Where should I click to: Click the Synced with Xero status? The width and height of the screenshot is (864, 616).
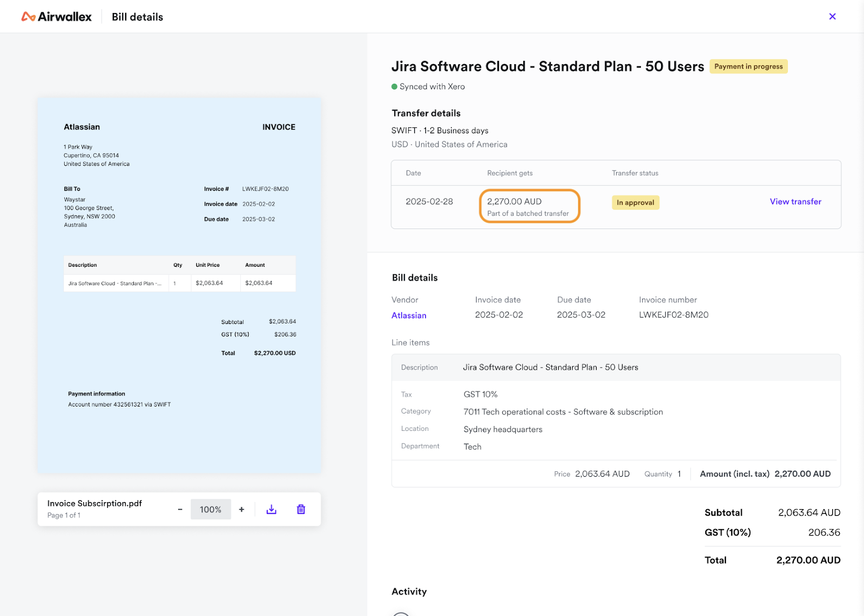click(428, 86)
